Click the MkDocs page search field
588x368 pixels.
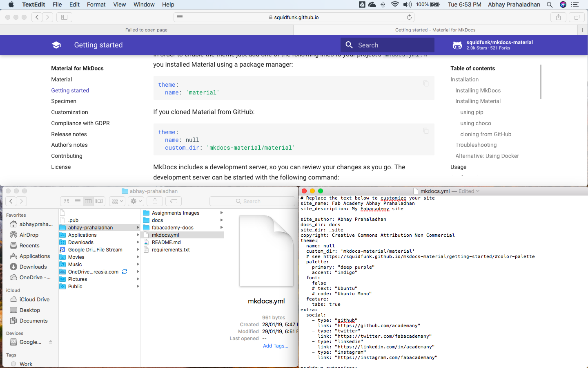[x=388, y=45]
